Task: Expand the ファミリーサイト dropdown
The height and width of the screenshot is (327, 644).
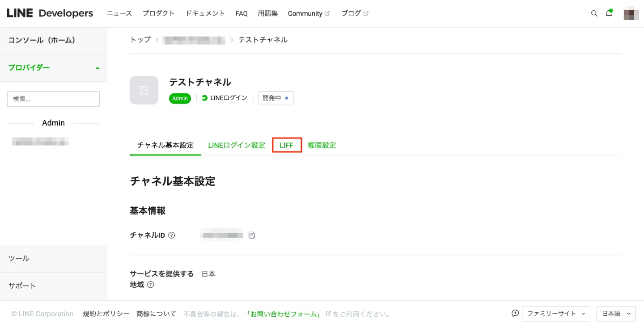Action: 556,314
